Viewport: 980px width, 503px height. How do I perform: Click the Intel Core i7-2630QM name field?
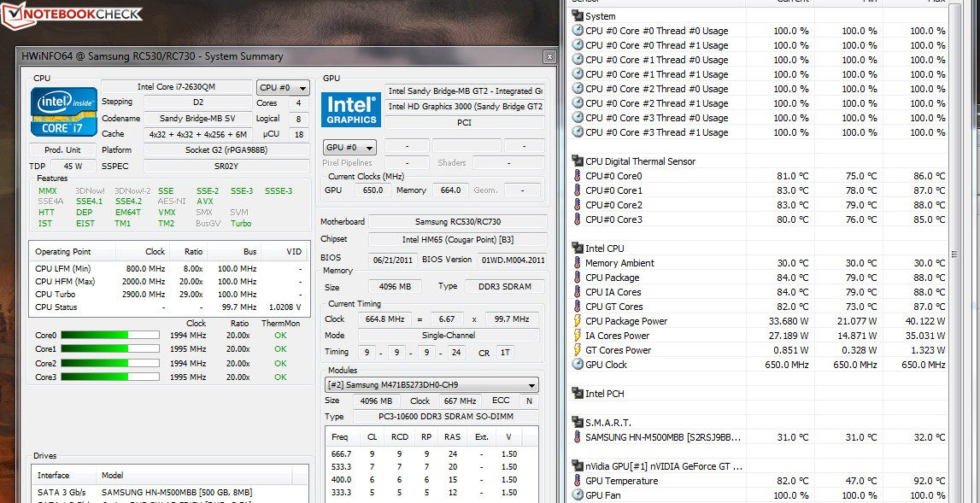point(176,87)
